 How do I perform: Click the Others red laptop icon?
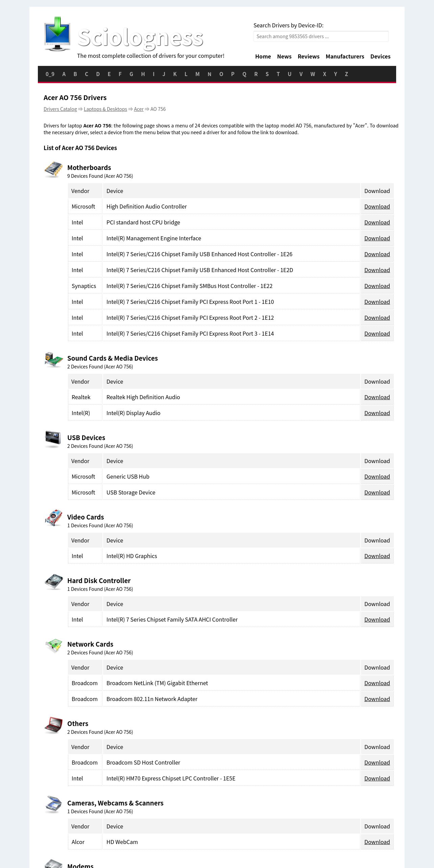click(x=54, y=725)
